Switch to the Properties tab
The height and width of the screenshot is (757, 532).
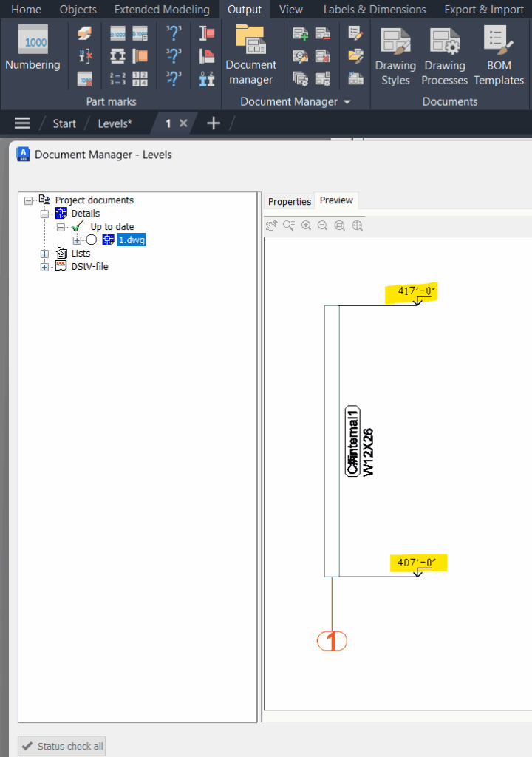pyautogui.click(x=289, y=201)
